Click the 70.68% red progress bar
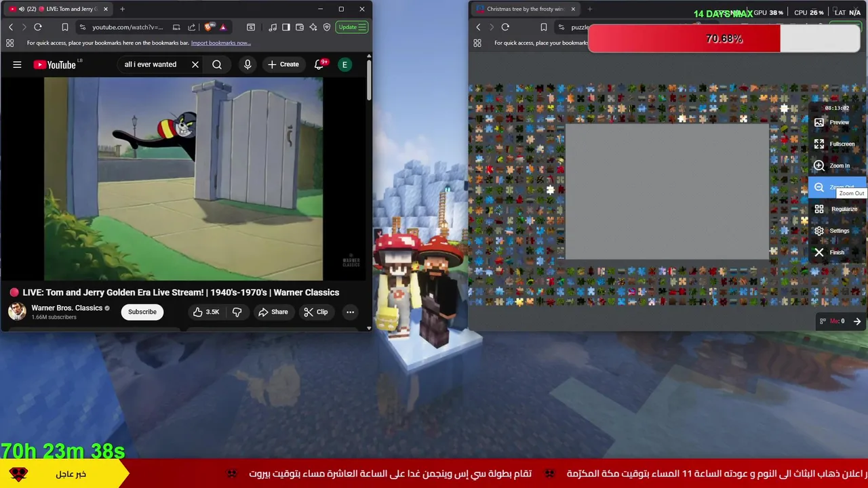 point(724,39)
